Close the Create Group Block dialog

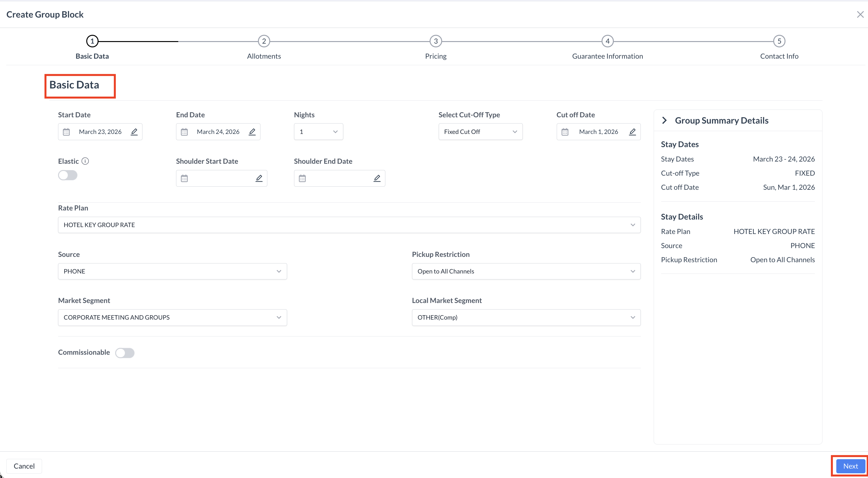tap(860, 14)
